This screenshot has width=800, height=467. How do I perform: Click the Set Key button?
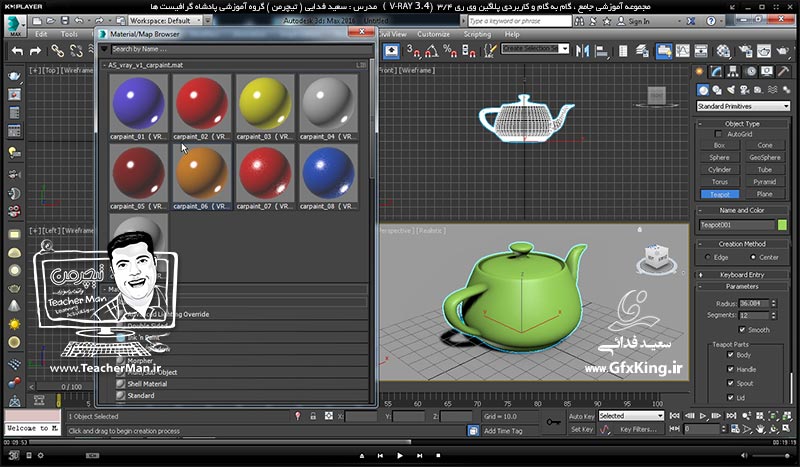(582, 429)
